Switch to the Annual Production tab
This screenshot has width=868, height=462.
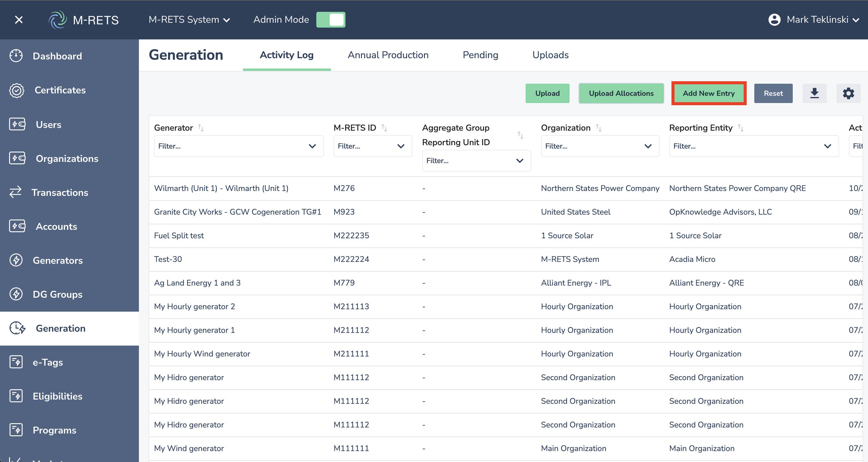[388, 55]
